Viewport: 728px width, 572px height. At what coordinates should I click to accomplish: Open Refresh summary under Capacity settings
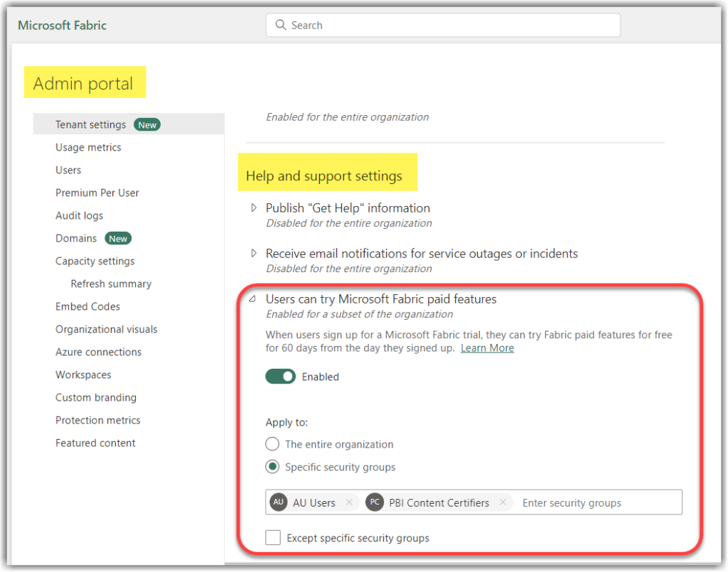pyautogui.click(x=111, y=284)
